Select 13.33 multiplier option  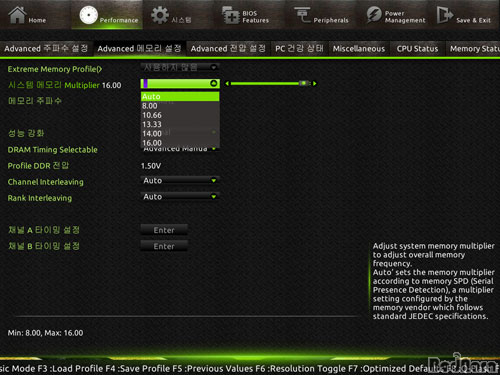[x=180, y=124]
